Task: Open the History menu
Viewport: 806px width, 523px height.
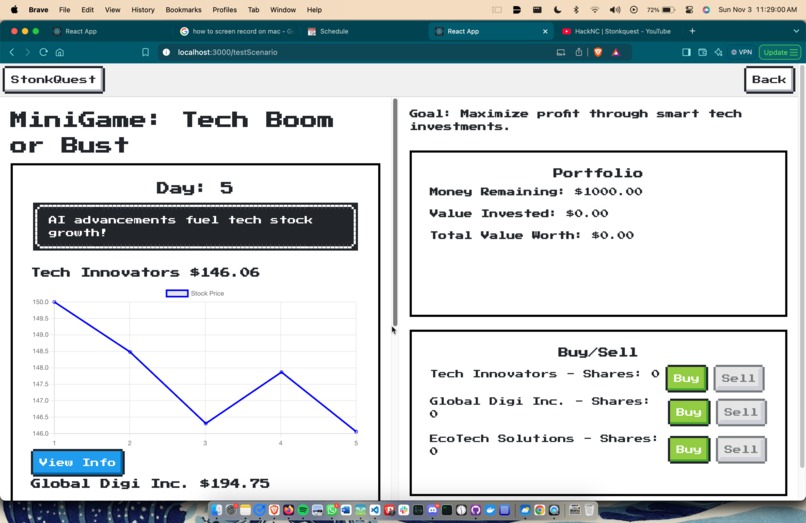Action: [142, 10]
